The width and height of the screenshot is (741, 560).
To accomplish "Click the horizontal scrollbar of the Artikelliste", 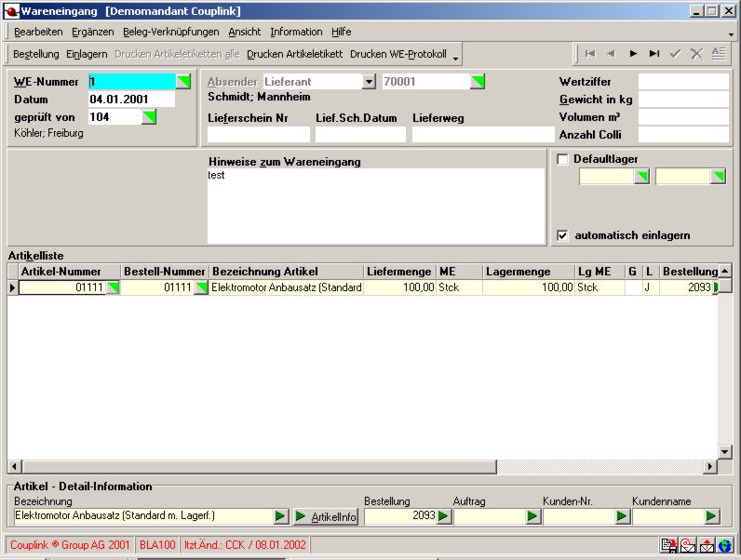I will [361, 467].
